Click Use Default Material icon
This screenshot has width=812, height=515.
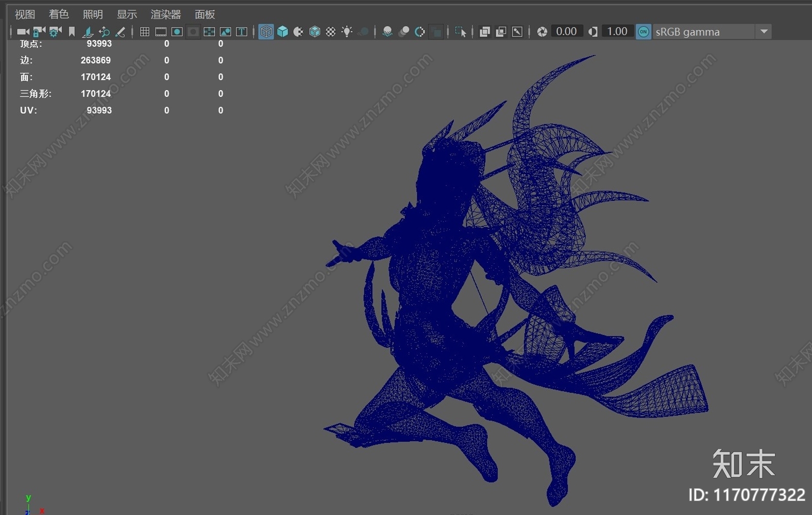tap(298, 32)
